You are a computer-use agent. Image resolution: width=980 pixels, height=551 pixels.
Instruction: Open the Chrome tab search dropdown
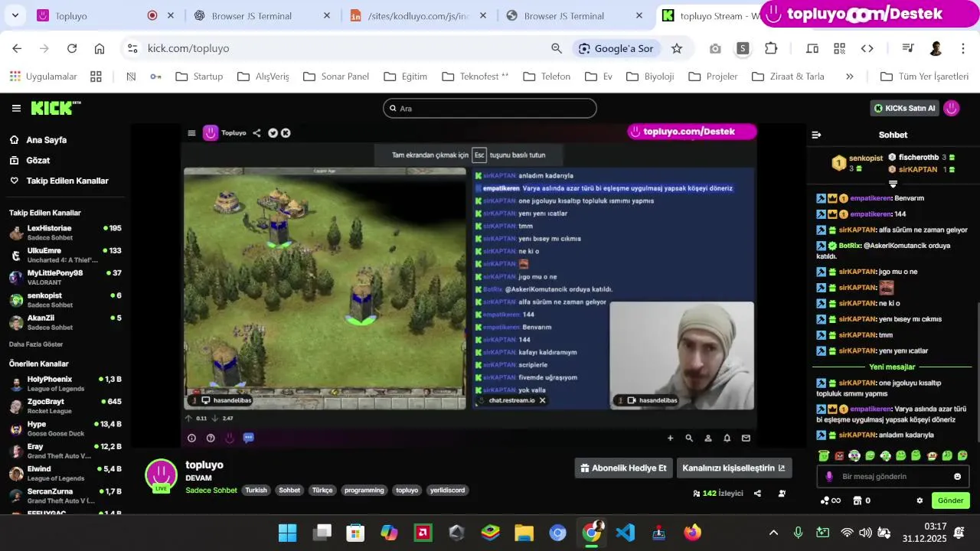pyautogui.click(x=15, y=15)
